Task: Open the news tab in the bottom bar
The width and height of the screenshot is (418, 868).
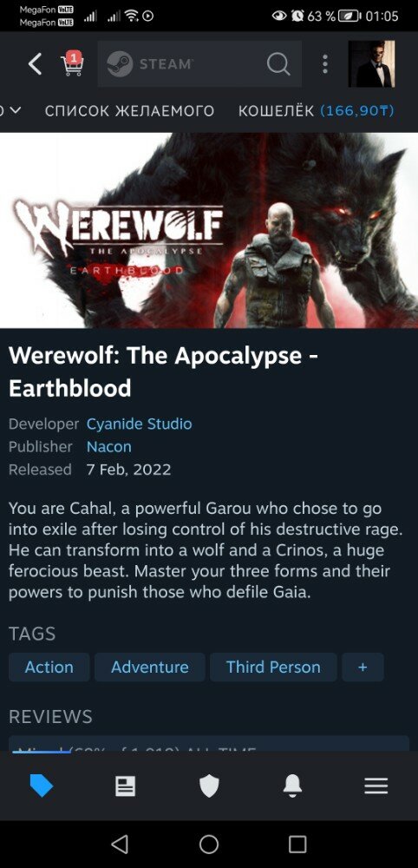Action: [126, 786]
